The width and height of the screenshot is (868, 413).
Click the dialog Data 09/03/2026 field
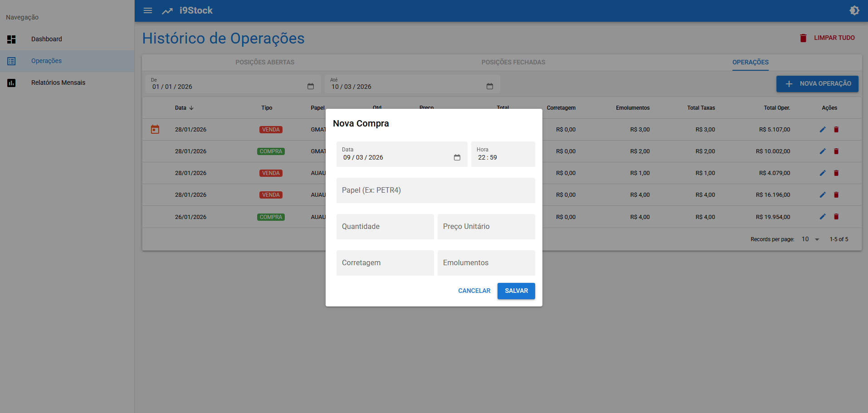tap(402, 154)
